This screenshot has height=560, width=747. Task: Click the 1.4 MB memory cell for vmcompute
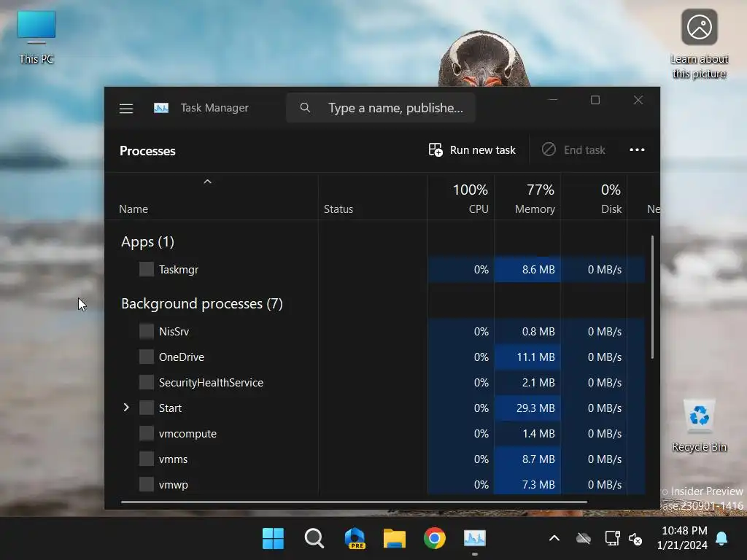[x=527, y=434]
